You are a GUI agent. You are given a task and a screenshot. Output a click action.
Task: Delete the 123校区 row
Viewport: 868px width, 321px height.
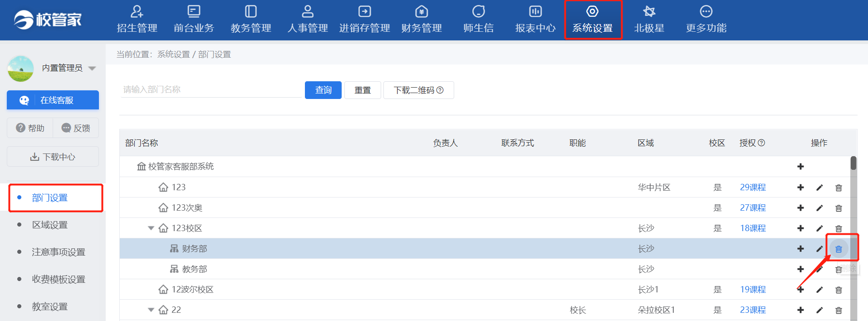pos(839,228)
